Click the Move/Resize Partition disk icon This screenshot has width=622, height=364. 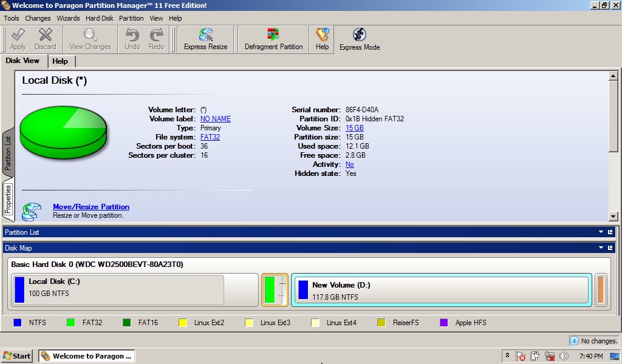32,212
